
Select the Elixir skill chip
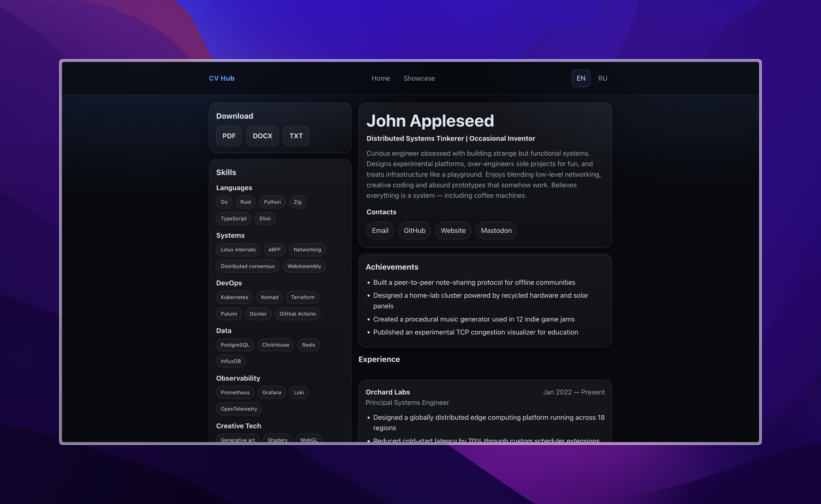coord(265,219)
